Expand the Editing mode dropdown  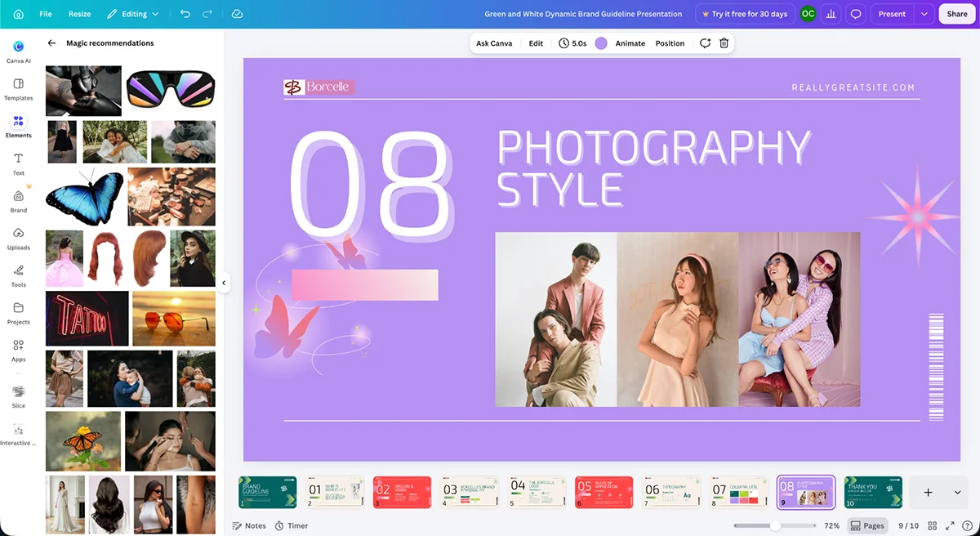coord(133,14)
